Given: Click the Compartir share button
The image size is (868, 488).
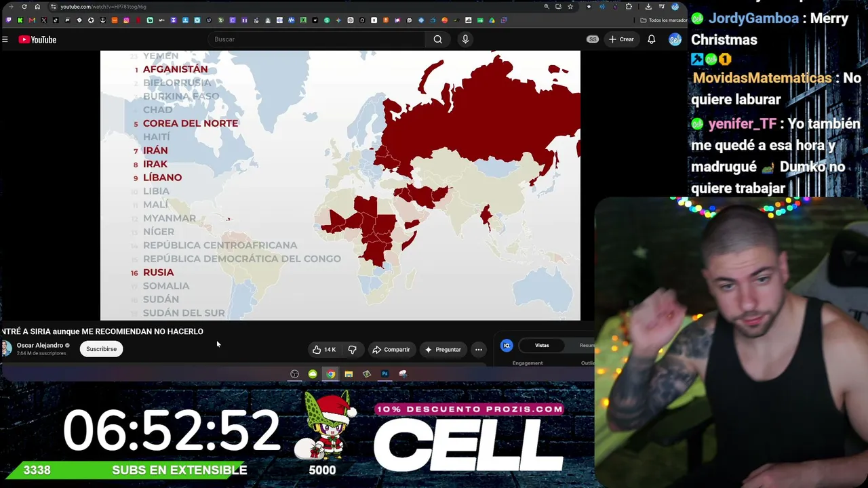Looking at the screenshot, I should [391, 350].
